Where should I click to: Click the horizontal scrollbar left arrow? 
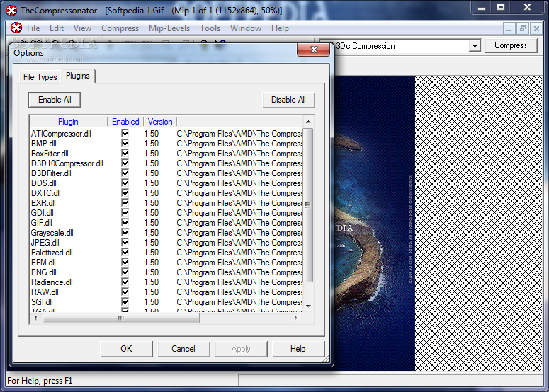[35, 318]
